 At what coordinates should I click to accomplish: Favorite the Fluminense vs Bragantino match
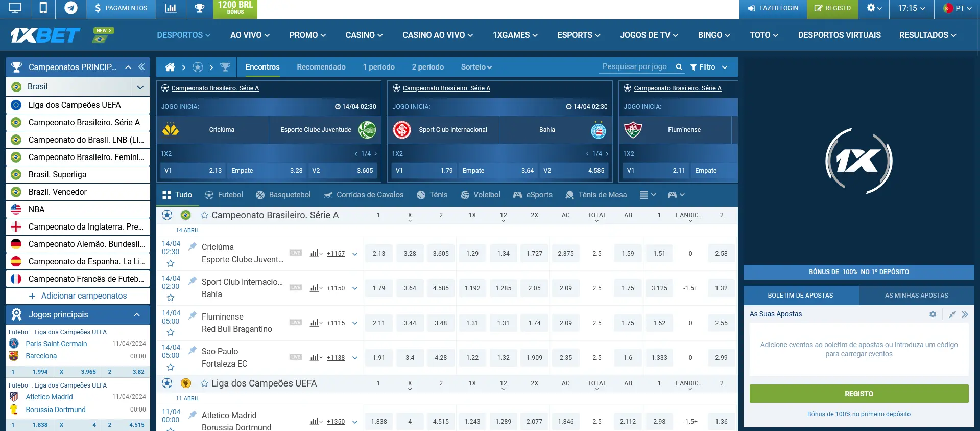pos(171,332)
